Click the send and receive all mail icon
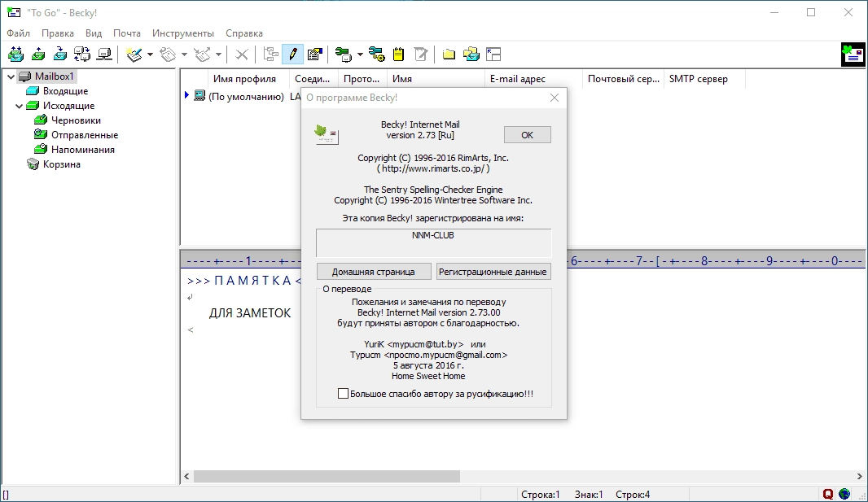The width and height of the screenshot is (868, 502). [x=16, y=55]
